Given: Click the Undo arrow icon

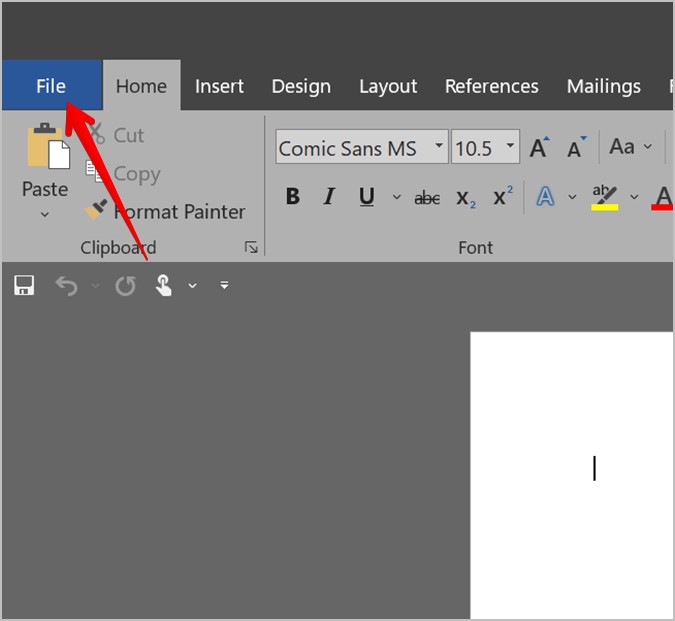Looking at the screenshot, I should tap(67, 286).
